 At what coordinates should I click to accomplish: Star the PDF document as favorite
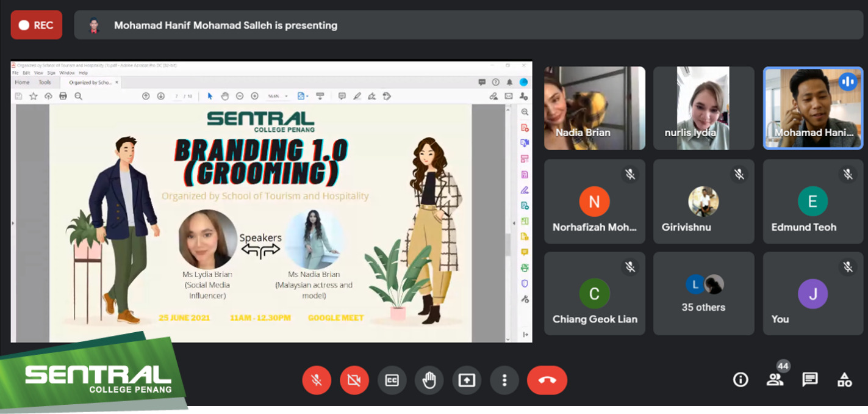point(34,96)
